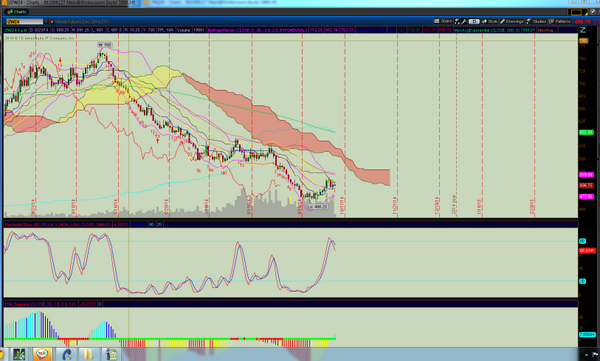Click the Patterns icon

(x=551, y=21)
